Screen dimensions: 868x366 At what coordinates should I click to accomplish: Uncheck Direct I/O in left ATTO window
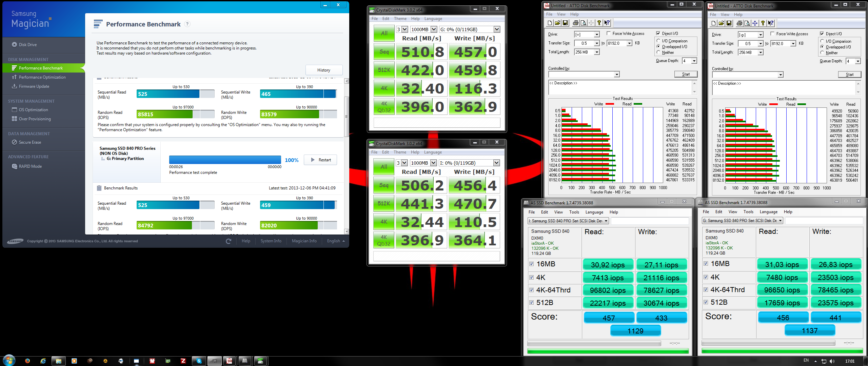658,33
